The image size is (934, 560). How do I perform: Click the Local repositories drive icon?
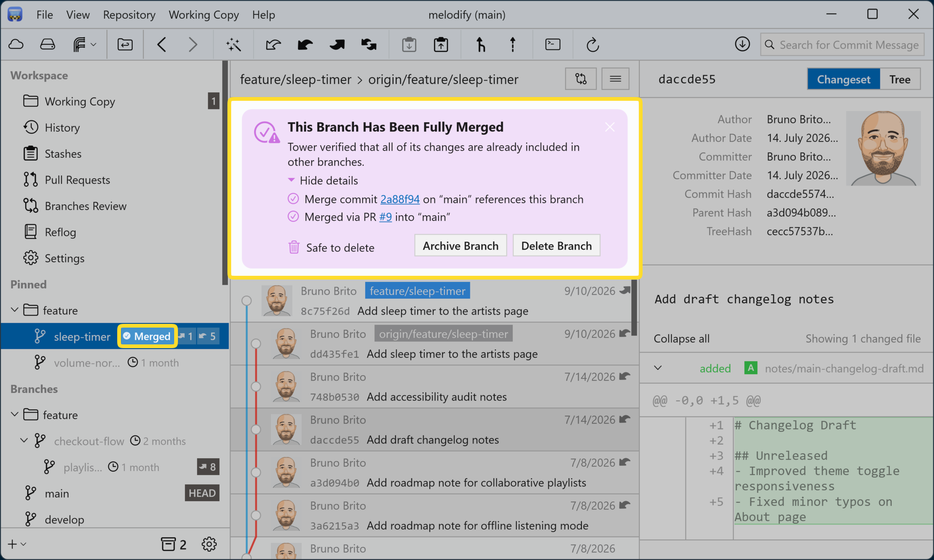coord(48,44)
